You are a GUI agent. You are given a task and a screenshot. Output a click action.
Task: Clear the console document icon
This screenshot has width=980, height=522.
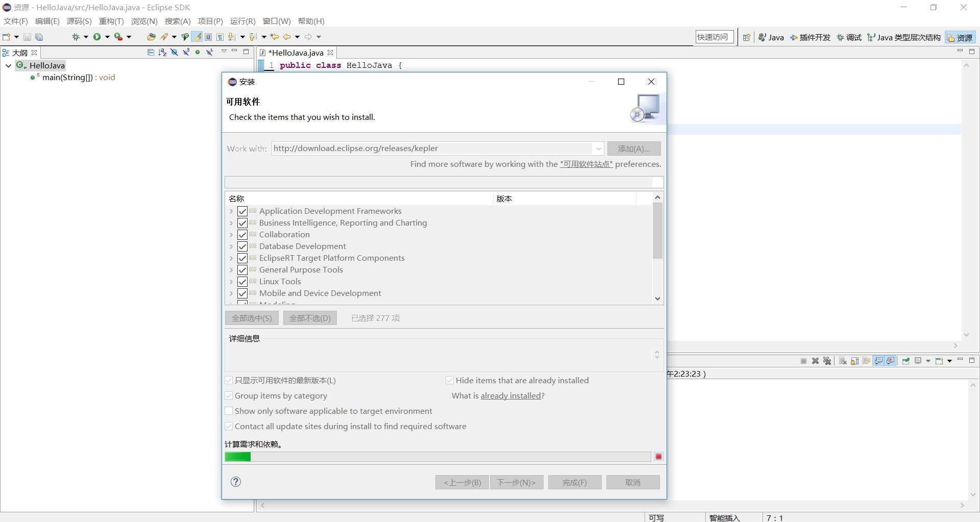click(843, 361)
